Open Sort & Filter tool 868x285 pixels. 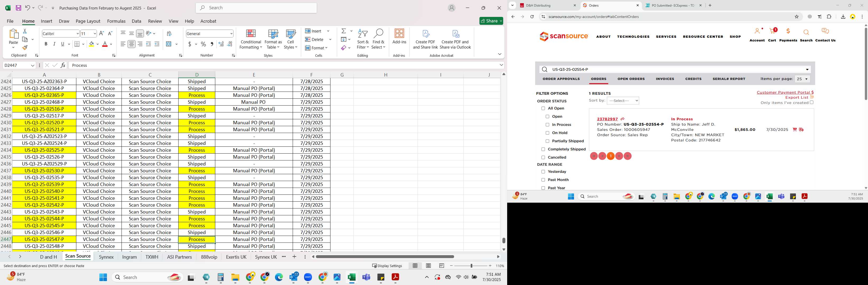(363, 39)
